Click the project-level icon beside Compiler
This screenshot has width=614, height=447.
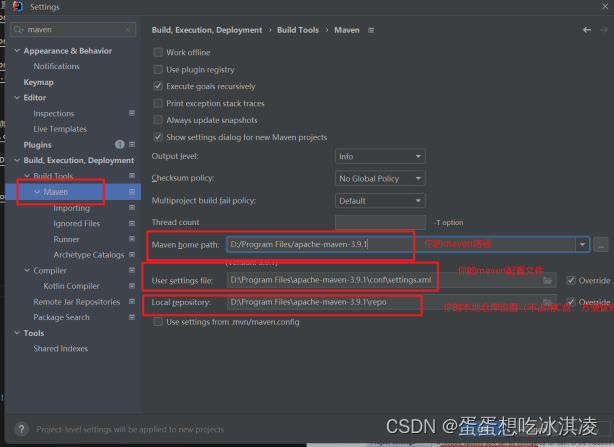pos(132,270)
